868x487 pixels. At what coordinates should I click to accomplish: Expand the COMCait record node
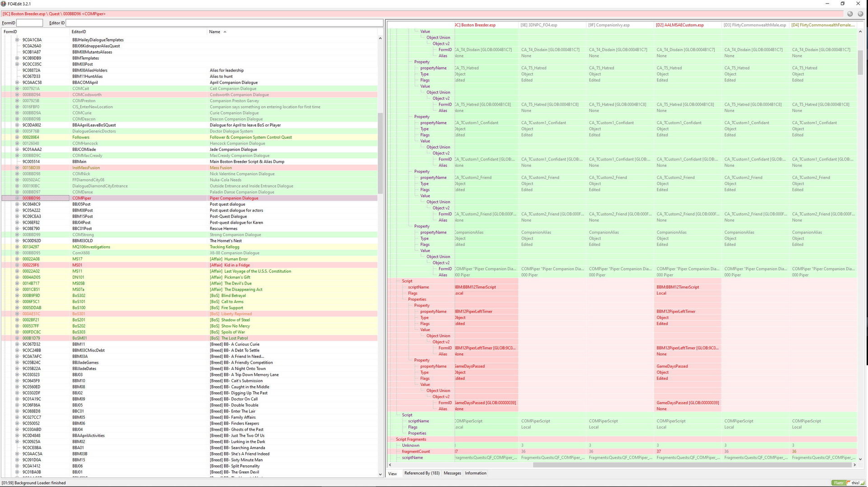17,89
